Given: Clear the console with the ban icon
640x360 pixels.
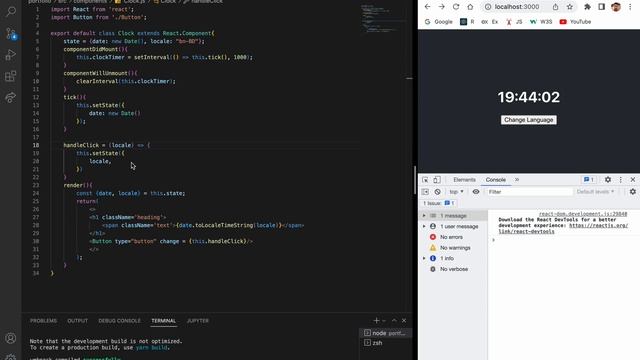Looking at the screenshot, I should (438, 192).
